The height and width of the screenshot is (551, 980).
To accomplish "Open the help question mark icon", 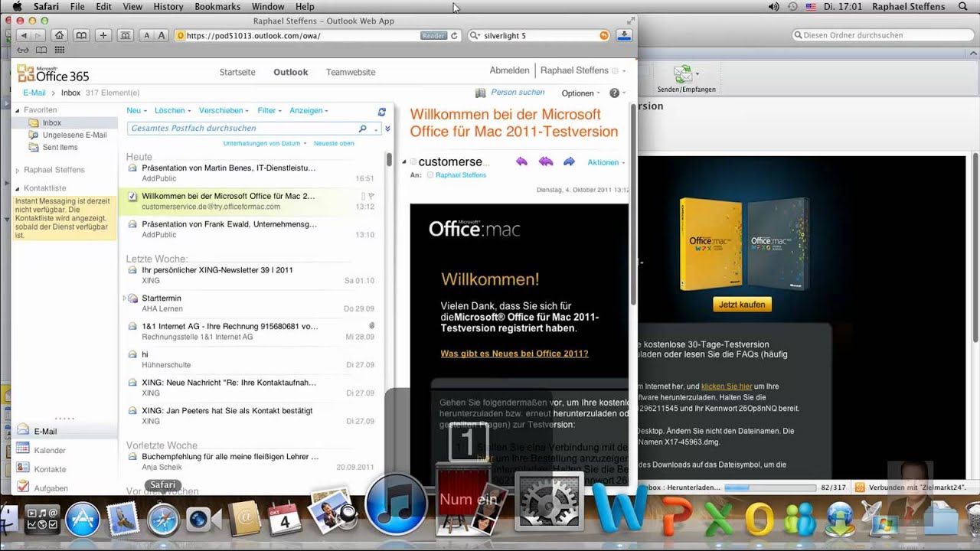I will [614, 93].
